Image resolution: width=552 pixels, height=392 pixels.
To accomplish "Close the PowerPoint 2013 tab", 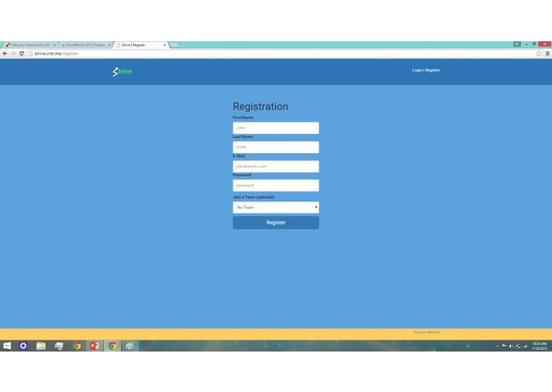I will tap(109, 45).
